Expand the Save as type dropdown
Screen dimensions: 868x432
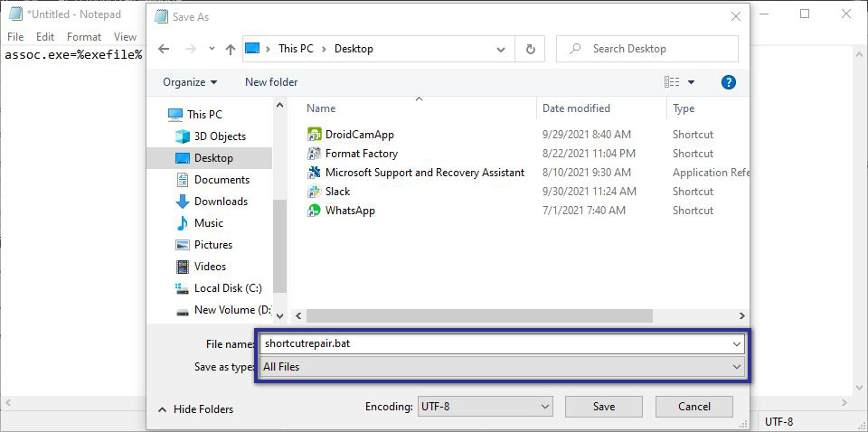(x=501, y=367)
